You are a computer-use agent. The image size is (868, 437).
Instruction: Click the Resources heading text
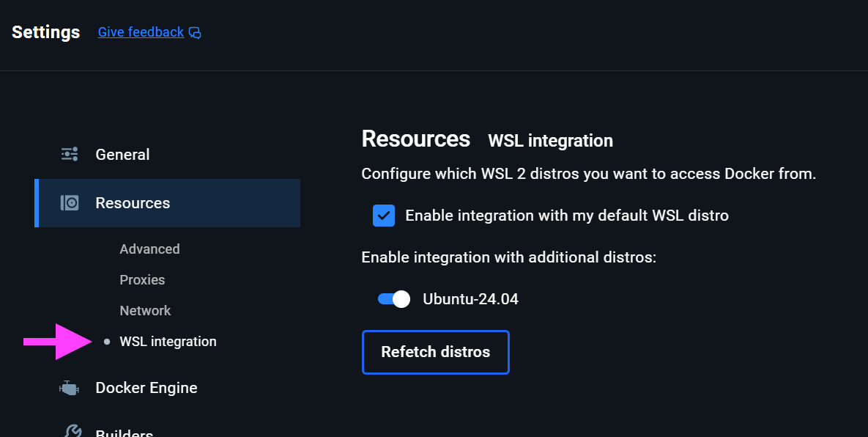pyautogui.click(x=416, y=139)
